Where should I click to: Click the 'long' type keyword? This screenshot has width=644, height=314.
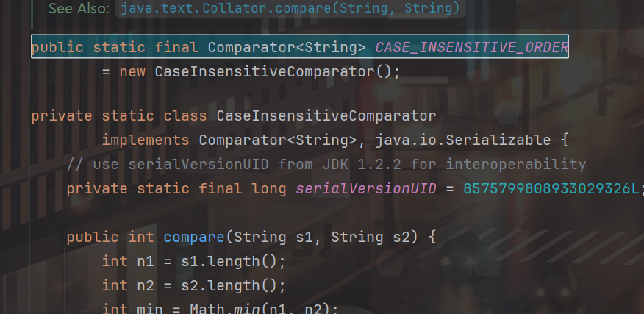coord(268,189)
